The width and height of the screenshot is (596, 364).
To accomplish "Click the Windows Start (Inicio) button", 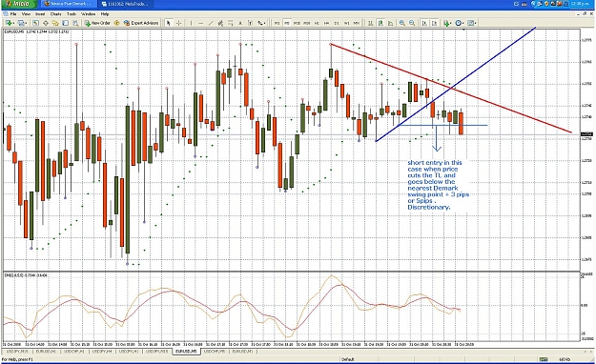I will [x=19, y=4].
